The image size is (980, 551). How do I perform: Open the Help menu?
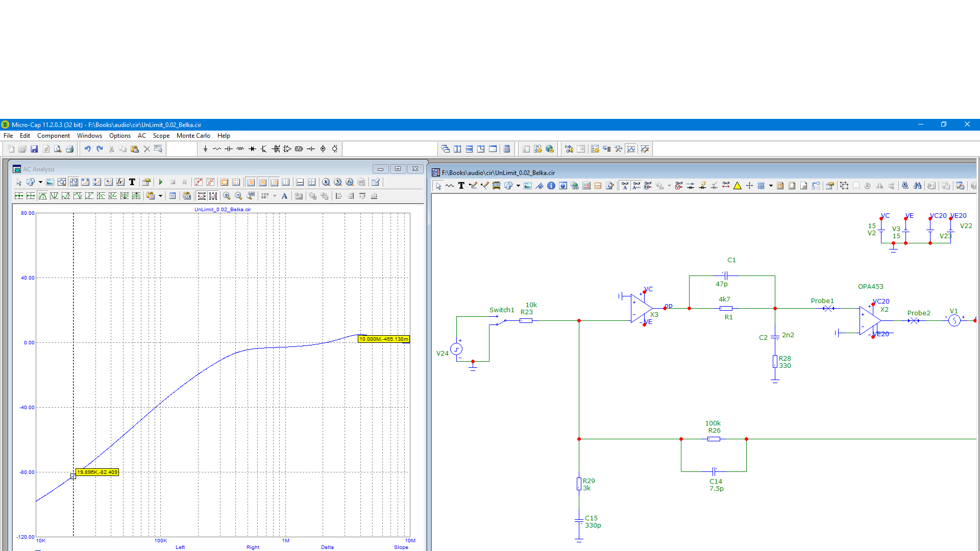coord(224,136)
